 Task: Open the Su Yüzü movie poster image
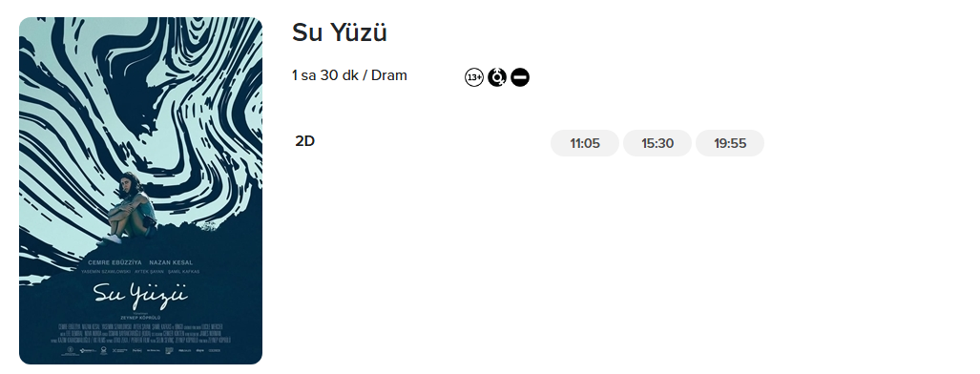point(140,191)
